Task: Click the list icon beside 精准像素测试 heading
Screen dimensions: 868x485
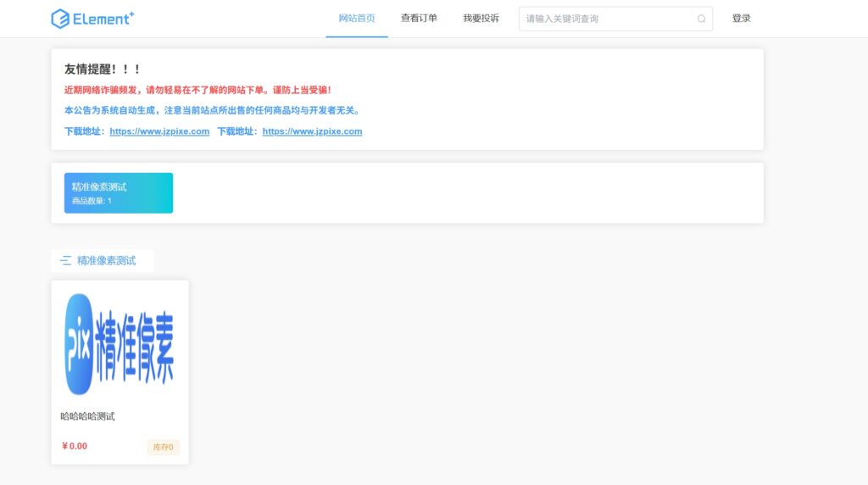Action: coord(66,261)
